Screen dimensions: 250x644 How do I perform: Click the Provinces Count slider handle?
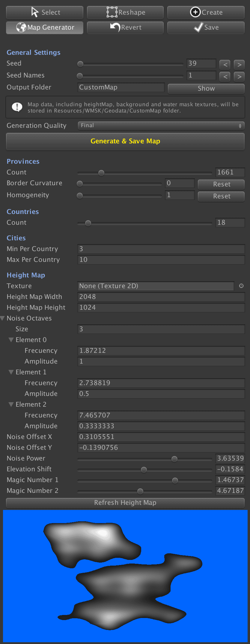coord(101,173)
